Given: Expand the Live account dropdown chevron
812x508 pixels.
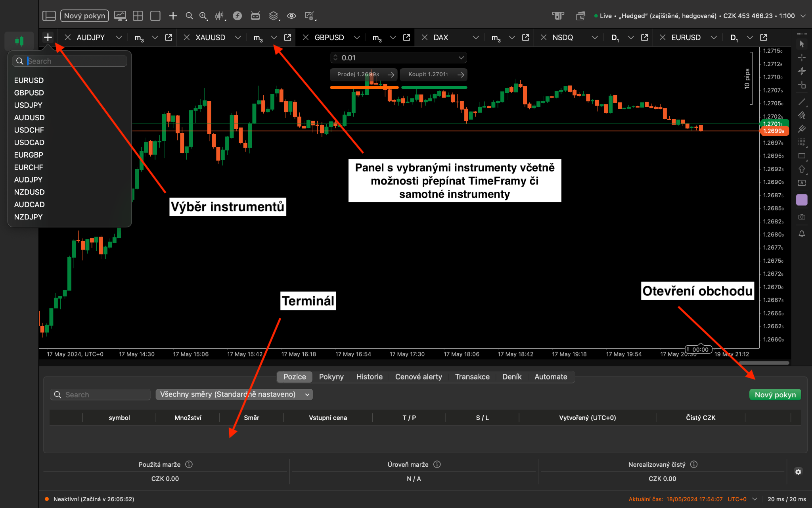Looking at the screenshot, I should point(803,16).
